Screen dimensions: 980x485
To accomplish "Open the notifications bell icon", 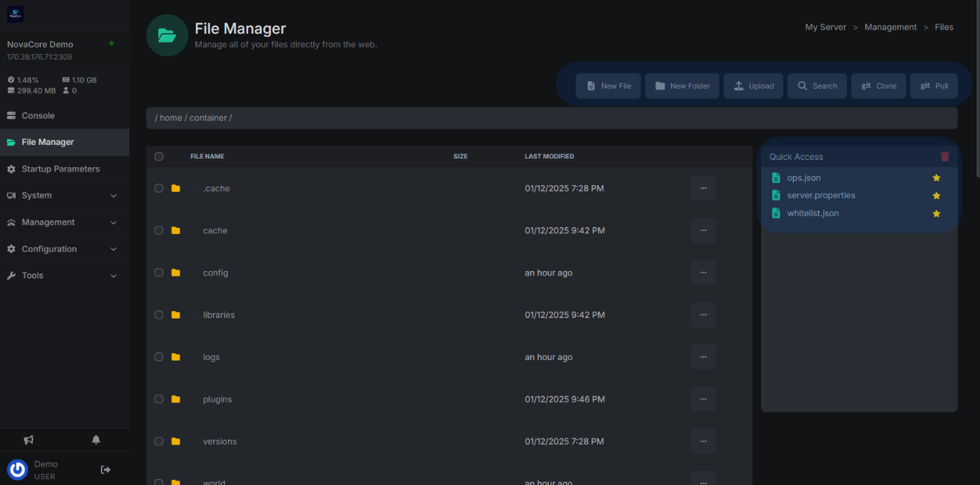I will point(96,440).
